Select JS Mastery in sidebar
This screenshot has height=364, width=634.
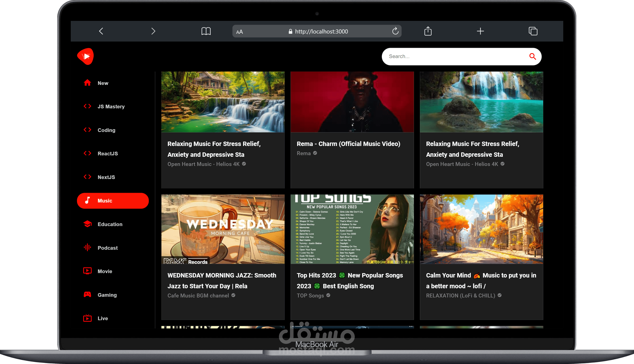click(x=111, y=106)
